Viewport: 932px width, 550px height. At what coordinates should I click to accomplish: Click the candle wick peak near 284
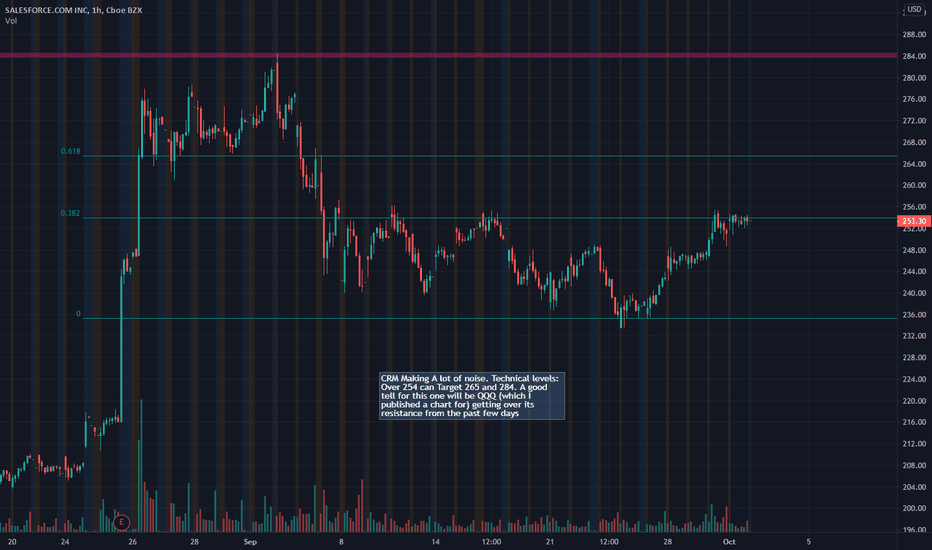click(x=277, y=56)
